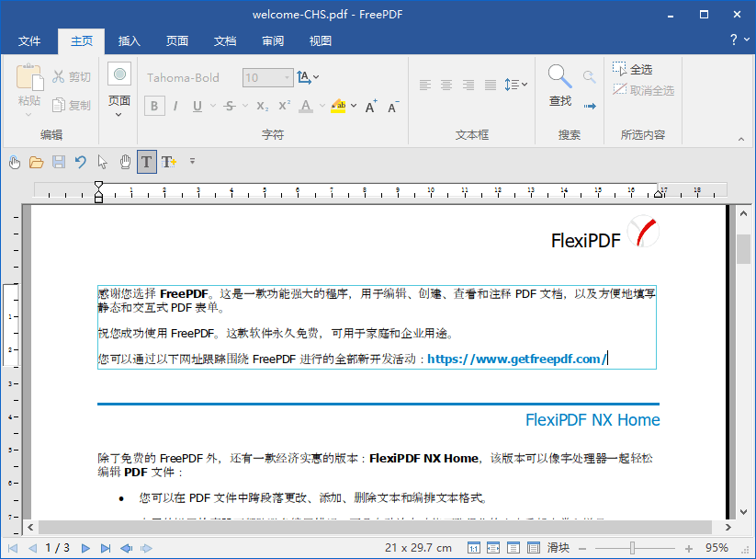Open strikethrough style dropdown arrow
This screenshot has height=559, width=756.
coord(245,106)
